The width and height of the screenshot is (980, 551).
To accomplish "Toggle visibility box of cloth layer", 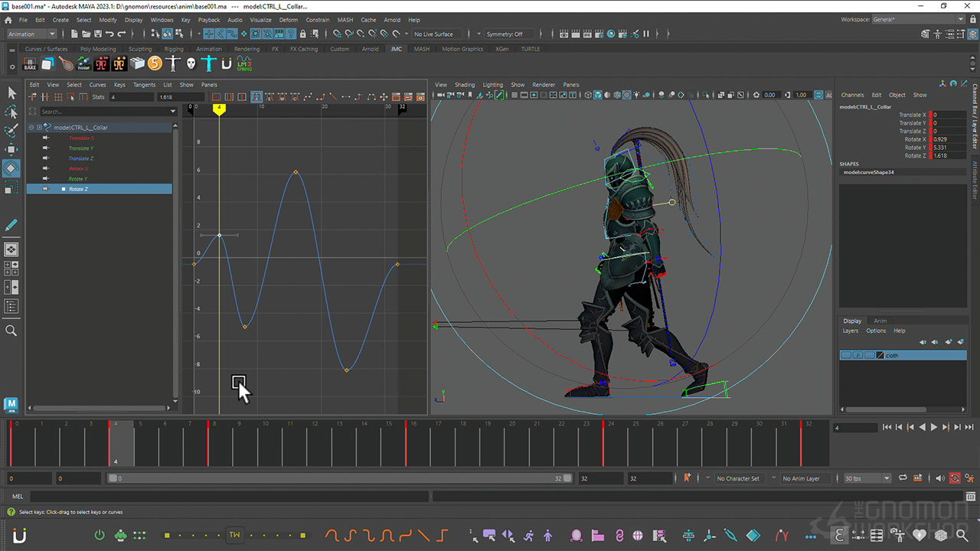I will click(846, 355).
